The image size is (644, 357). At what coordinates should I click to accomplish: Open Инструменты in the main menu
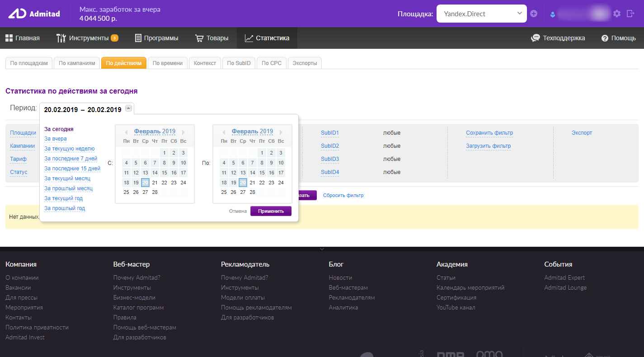pos(87,38)
